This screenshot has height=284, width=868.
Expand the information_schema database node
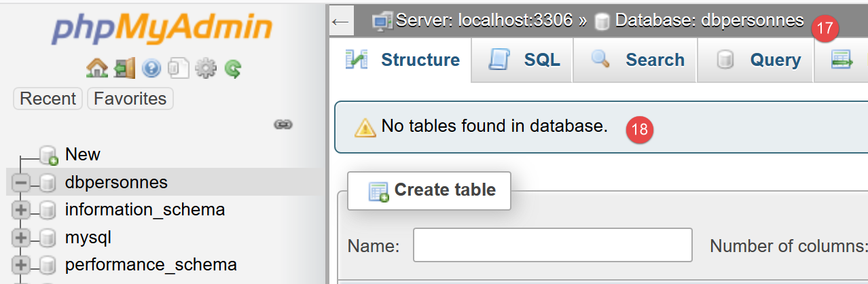tap(20, 210)
